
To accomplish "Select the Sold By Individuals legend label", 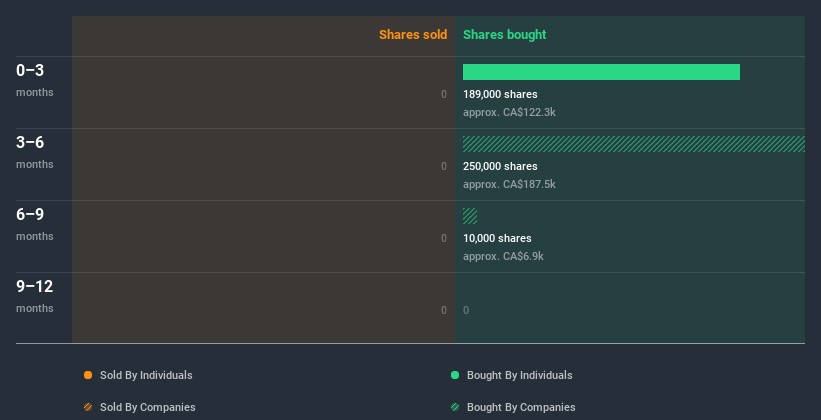I will pyautogui.click(x=146, y=375).
